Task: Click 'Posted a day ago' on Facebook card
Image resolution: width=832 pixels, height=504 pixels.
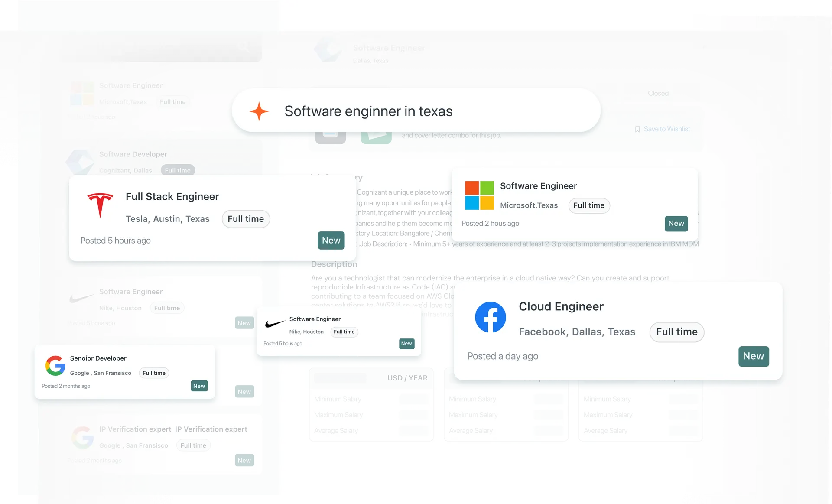Action: click(x=503, y=356)
